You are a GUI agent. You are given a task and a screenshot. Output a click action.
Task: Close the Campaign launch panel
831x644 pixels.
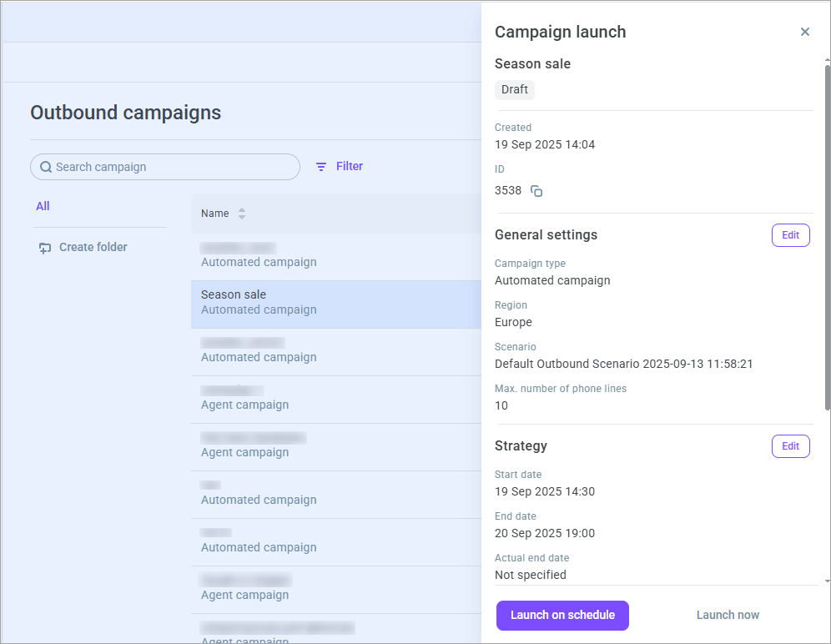point(804,32)
